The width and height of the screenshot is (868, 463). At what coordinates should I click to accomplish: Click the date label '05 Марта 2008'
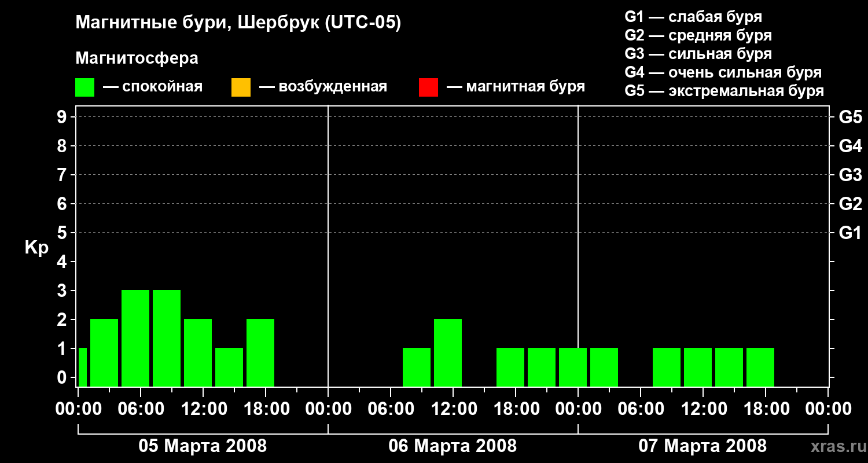click(203, 446)
